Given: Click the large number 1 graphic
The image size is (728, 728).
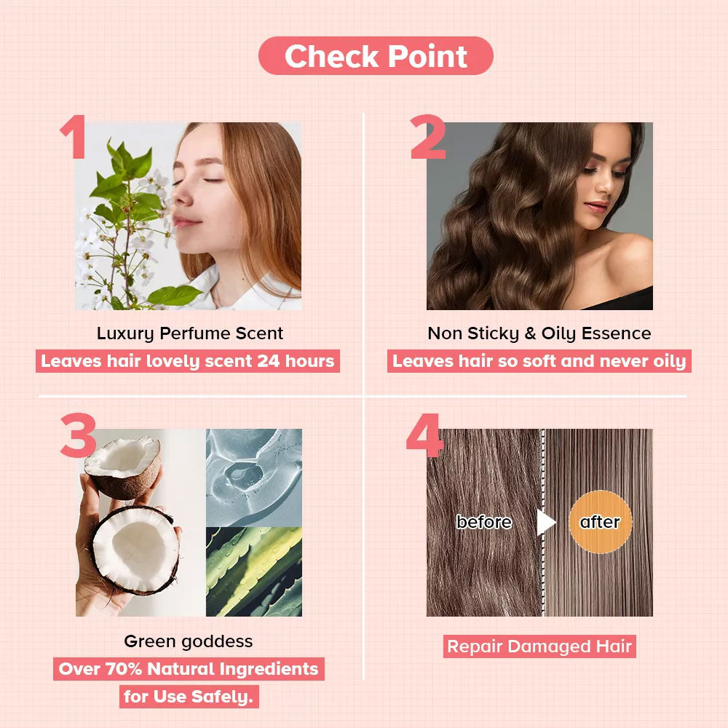Looking at the screenshot, I should pos(74,137).
